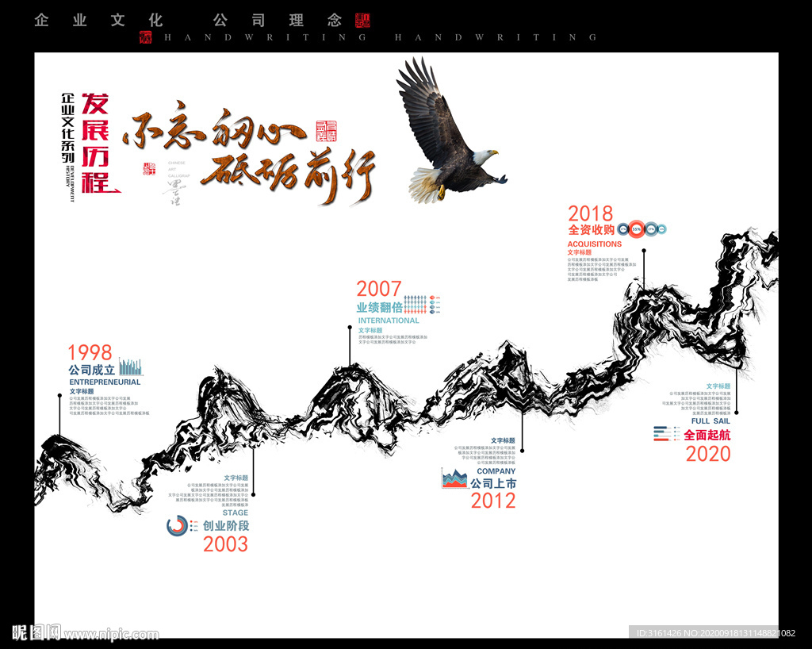The height and width of the screenshot is (649, 812).
Task: Click the red seal stamp before first HANDWRITING
Action: tap(146, 37)
